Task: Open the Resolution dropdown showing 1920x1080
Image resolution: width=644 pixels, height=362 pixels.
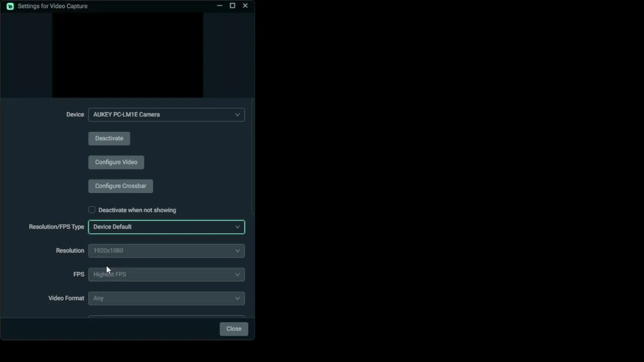Action: click(x=167, y=250)
